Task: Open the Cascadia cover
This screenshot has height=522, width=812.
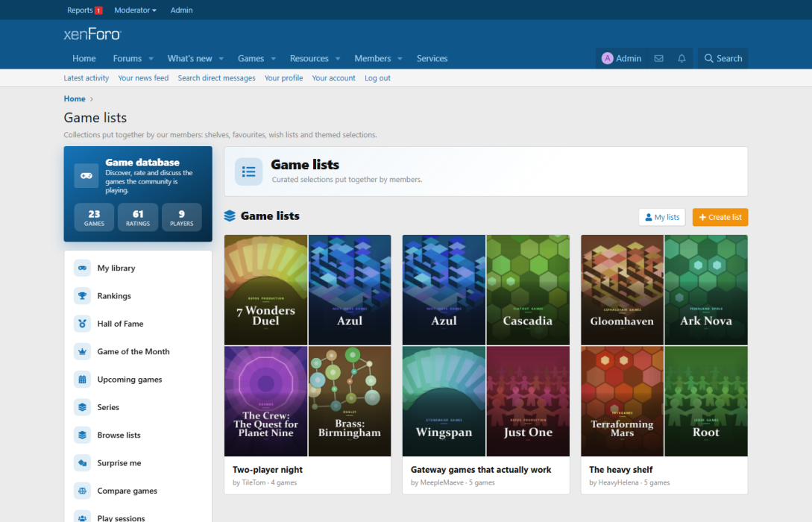Action: click(x=528, y=290)
